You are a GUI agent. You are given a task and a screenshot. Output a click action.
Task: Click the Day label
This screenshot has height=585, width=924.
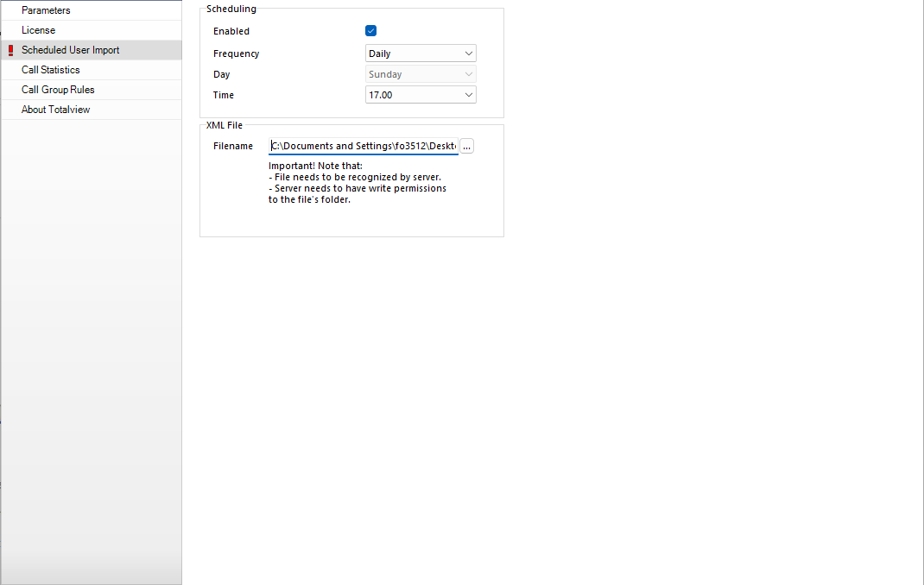coord(222,74)
